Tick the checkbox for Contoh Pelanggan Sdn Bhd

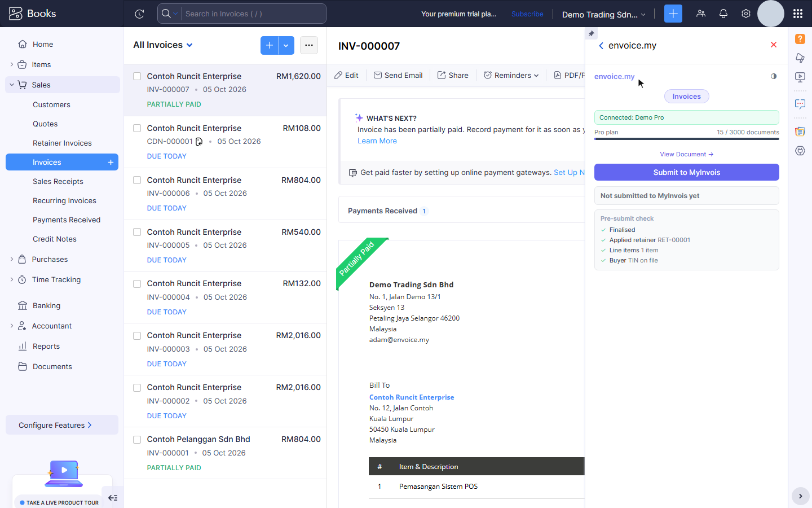137,440
